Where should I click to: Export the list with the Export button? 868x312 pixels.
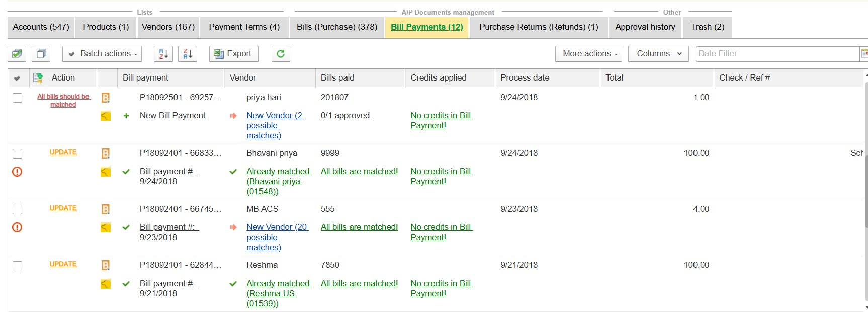pyautogui.click(x=234, y=54)
